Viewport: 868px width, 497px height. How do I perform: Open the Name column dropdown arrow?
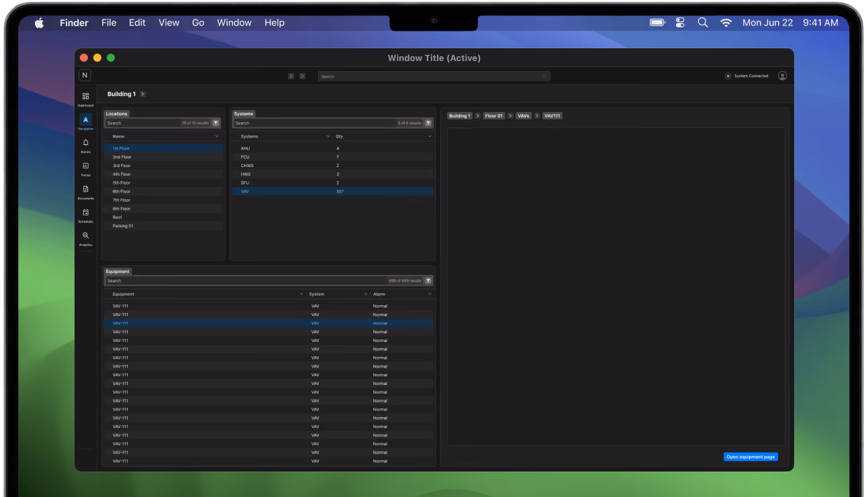[x=217, y=136]
